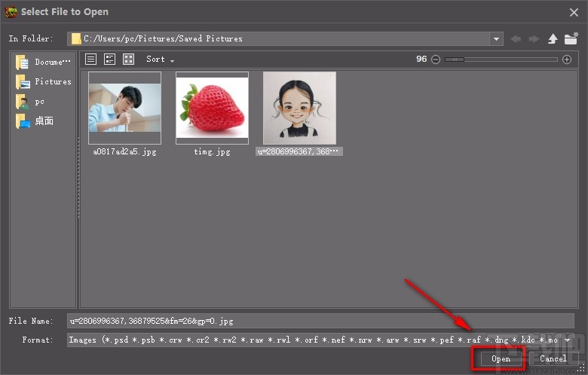
Task: Click the File Name input field
Action: pyautogui.click(x=320, y=321)
